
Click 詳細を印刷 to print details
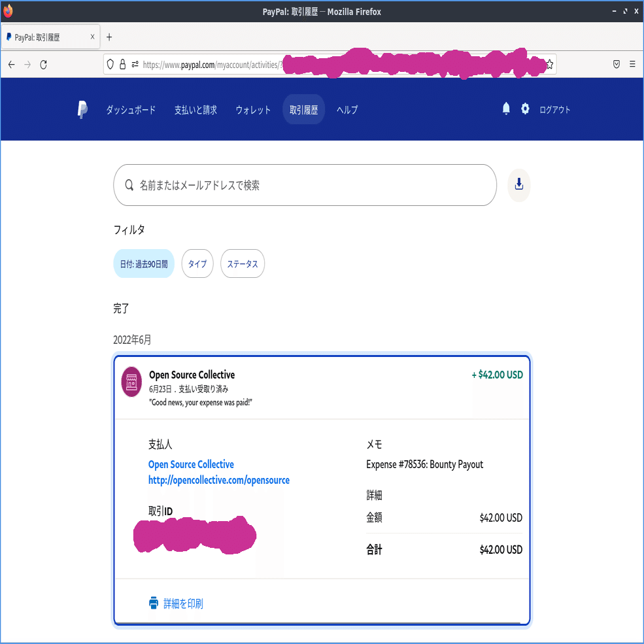pos(183,603)
